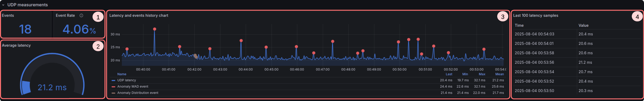Click the 00:50:00 time axis label
This screenshot has height=101, width=644.
(399, 69)
